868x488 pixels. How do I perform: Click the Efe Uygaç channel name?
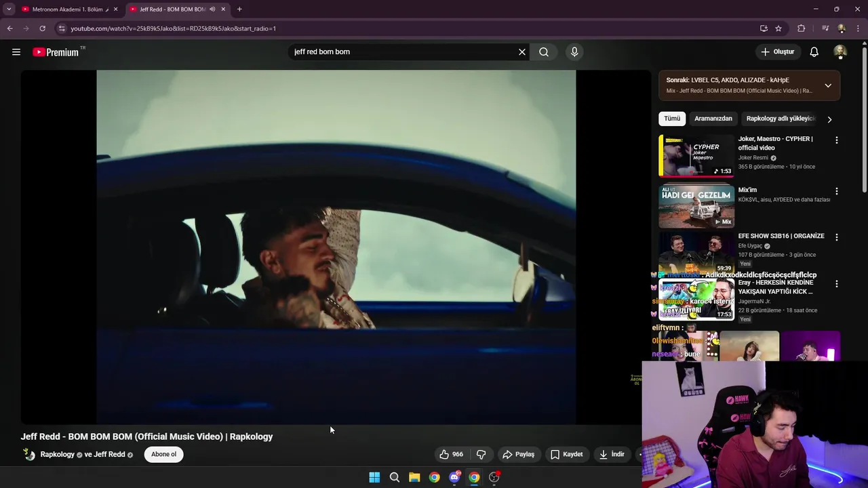pos(751,246)
